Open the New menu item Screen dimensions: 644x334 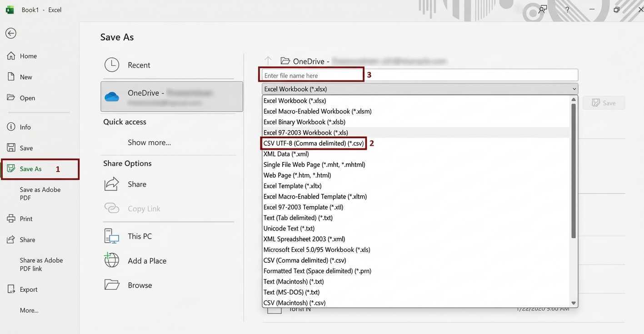[26, 77]
